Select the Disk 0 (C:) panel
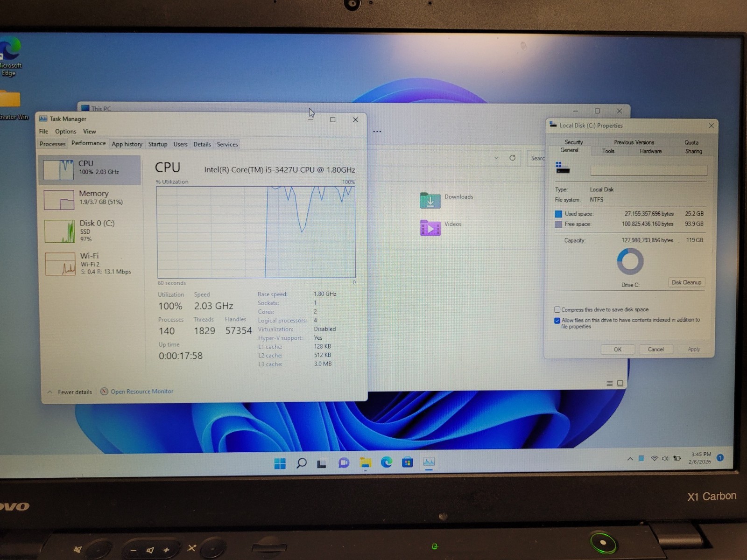The image size is (747, 560). click(89, 231)
